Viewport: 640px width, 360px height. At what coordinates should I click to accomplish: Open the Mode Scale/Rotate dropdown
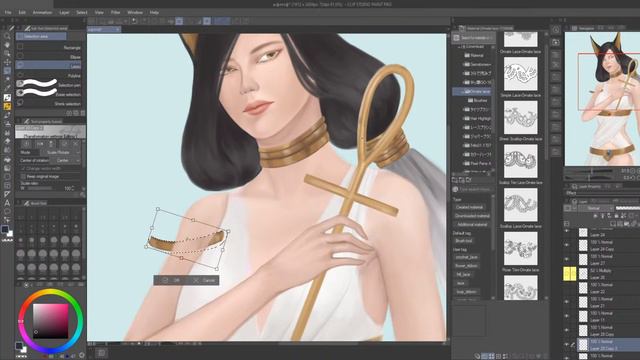[x=60, y=152]
